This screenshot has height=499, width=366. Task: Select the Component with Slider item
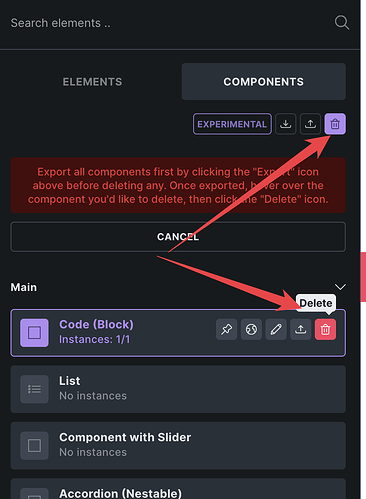[x=178, y=446]
